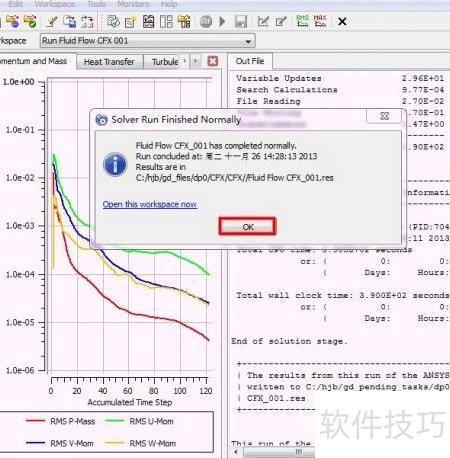Viewport: 450px width, 458px height.
Task: Click the Out File horizontal scrollbar thumb
Action: [279, 452]
